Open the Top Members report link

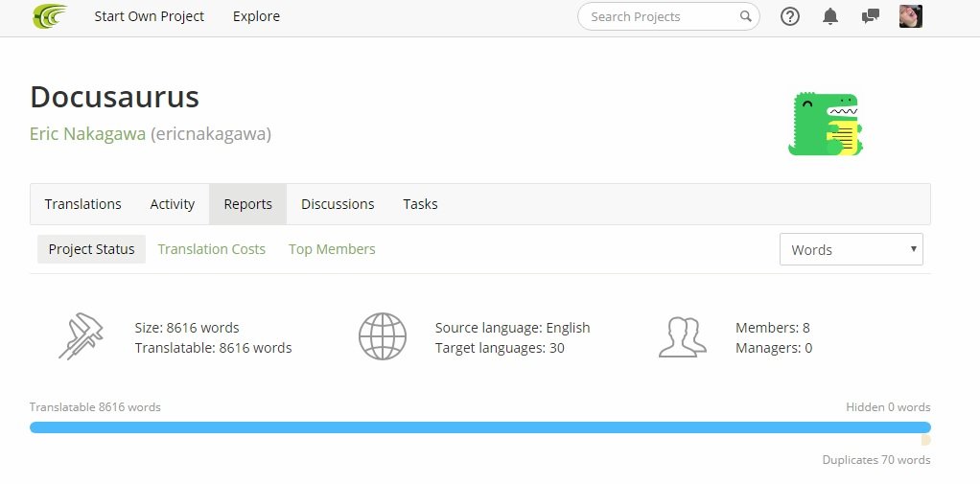(332, 249)
